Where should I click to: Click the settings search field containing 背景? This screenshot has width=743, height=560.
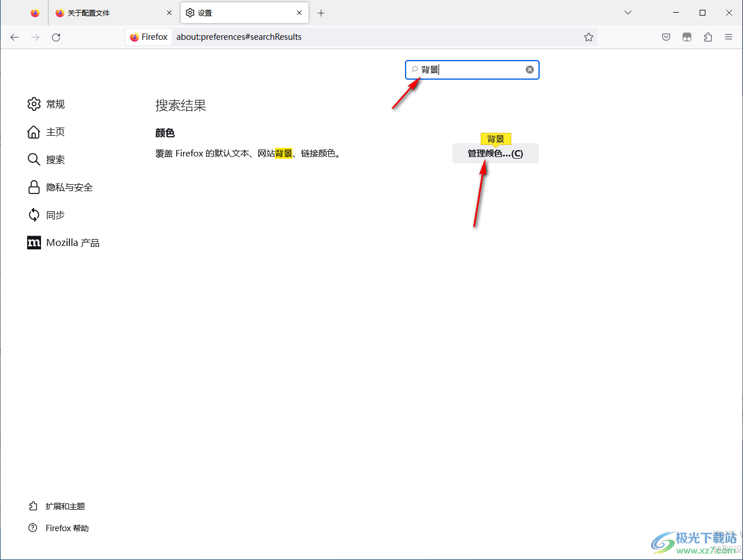pos(472,70)
